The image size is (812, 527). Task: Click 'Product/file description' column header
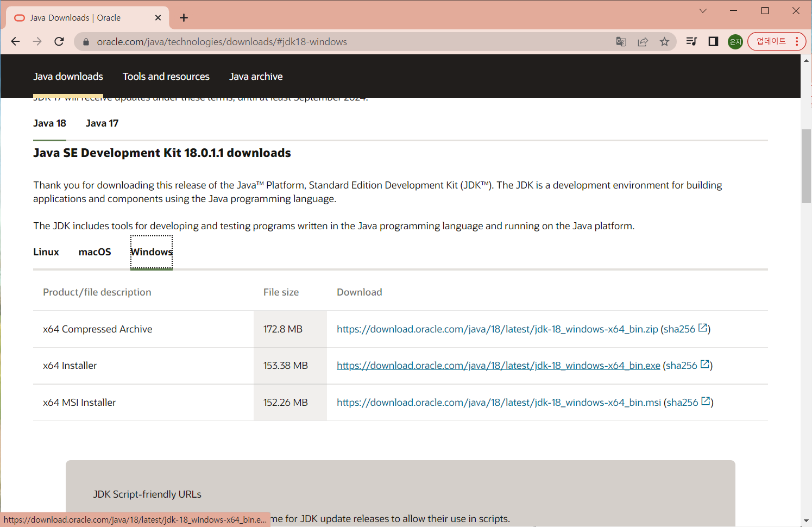tap(97, 292)
